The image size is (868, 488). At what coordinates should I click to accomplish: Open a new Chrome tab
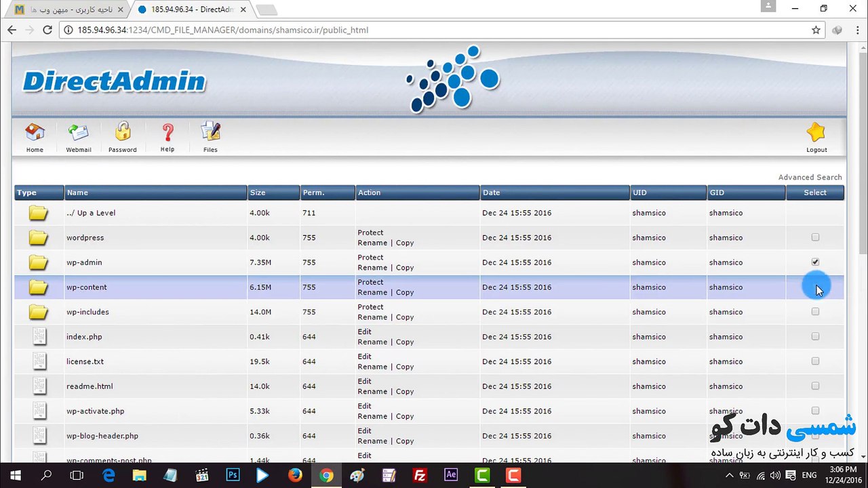click(x=267, y=9)
